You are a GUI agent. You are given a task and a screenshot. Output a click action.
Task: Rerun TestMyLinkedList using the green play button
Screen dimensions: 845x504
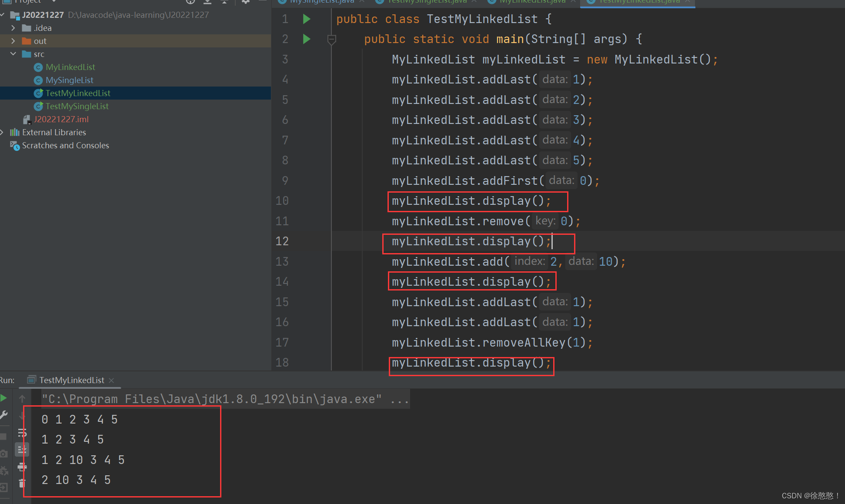point(3,398)
